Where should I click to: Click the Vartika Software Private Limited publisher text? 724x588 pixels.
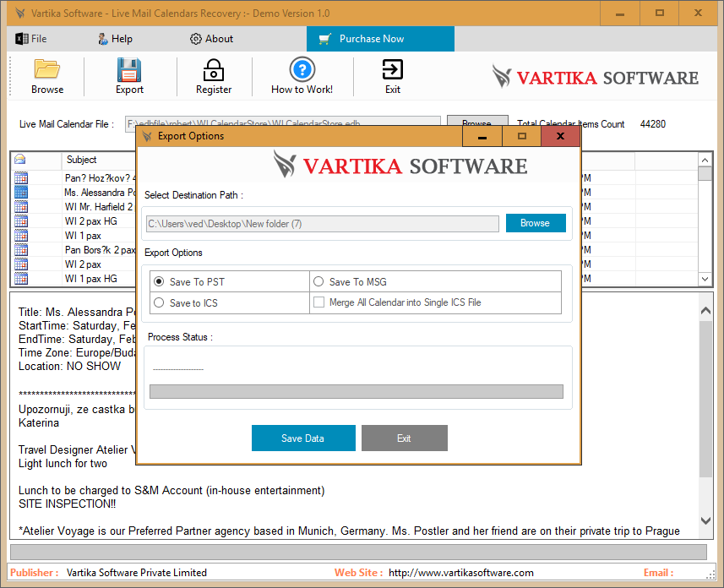point(137,573)
